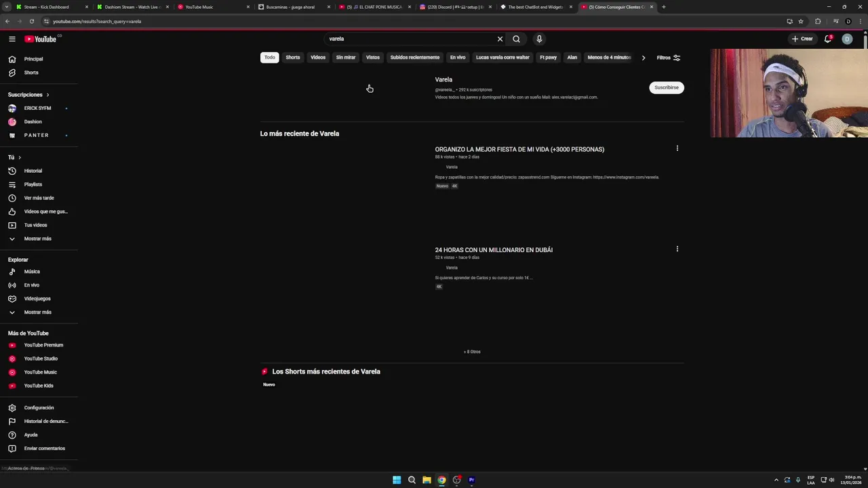Select Lucas varela corre walter chip
Screen dimensions: 868x488
pos(502,58)
